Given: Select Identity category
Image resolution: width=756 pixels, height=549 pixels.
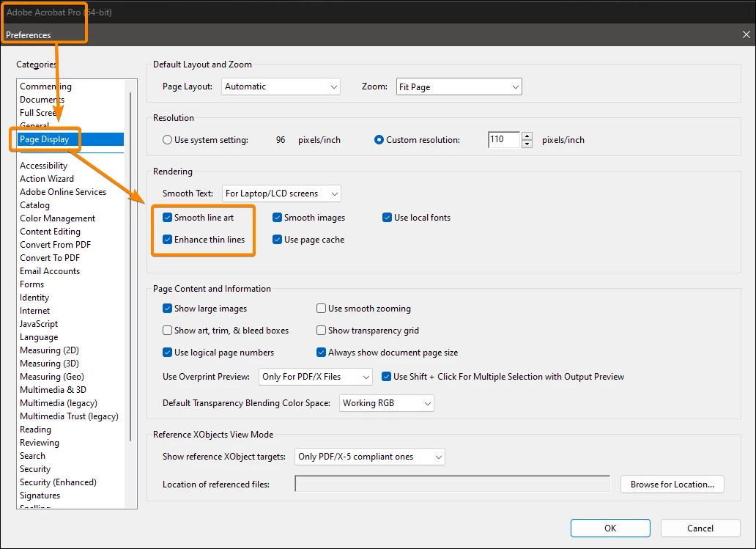Looking at the screenshot, I should tap(34, 297).
